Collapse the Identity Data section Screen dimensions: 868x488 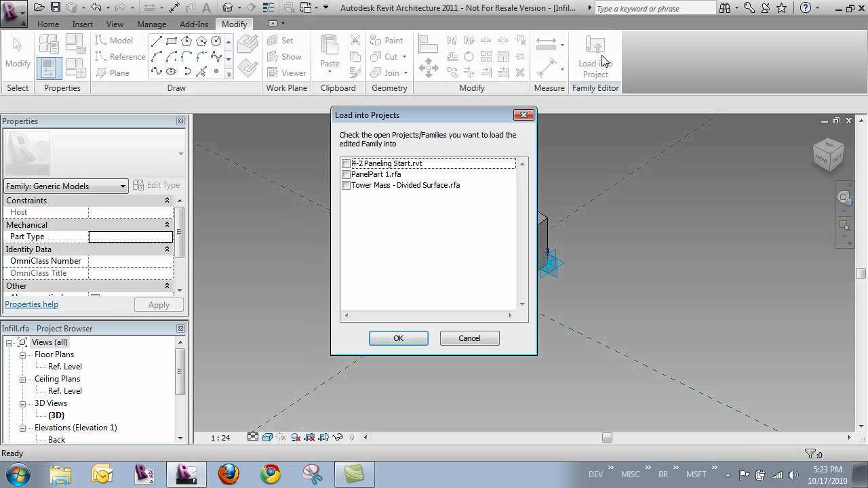tap(166, 249)
